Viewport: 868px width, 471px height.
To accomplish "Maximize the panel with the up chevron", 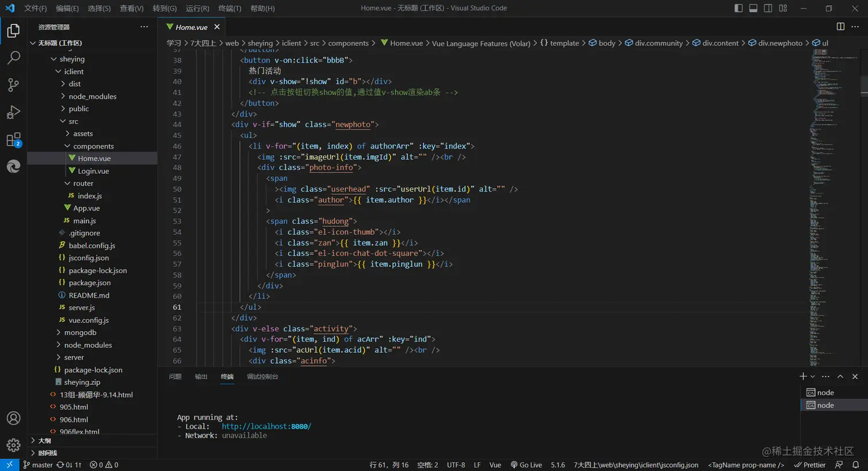I will click(840, 376).
